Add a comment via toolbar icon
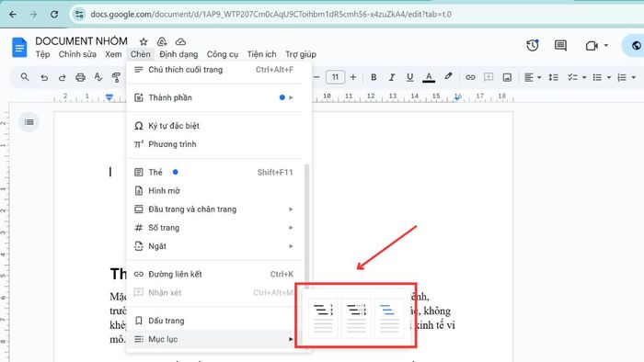This screenshot has height=362, width=644. (x=489, y=77)
